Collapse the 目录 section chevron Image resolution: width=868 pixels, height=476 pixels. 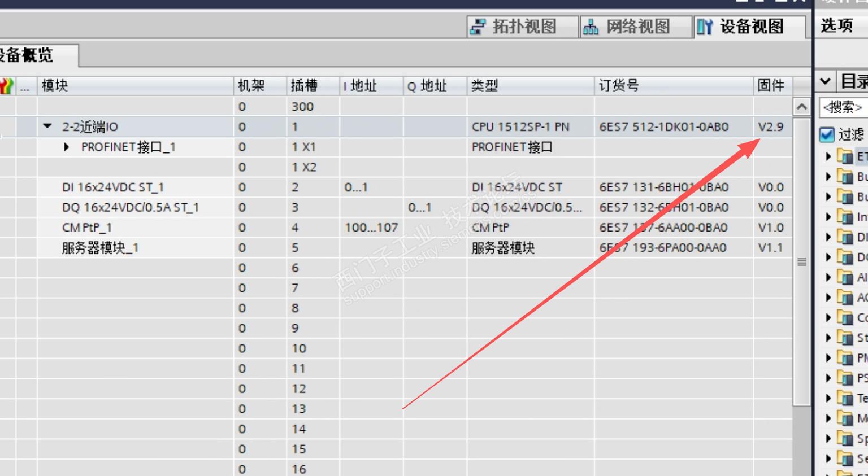[825, 82]
